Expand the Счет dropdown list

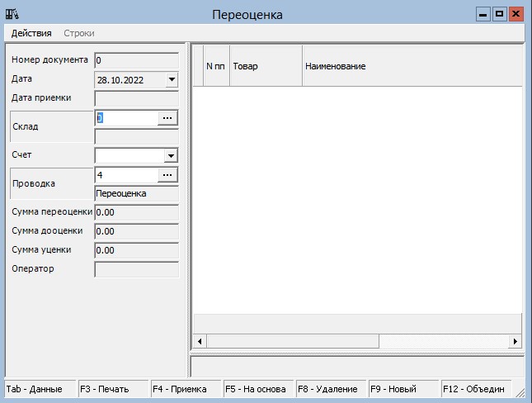pos(171,155)
